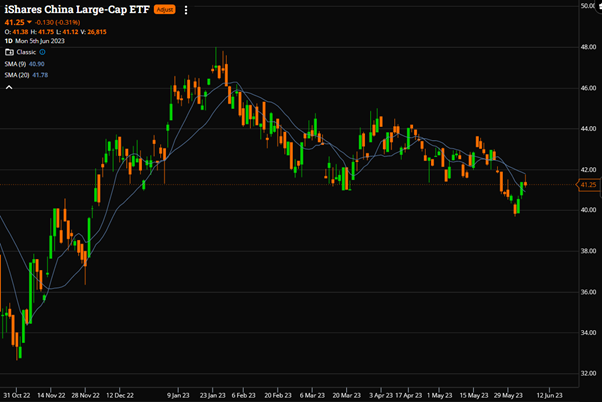The width and height of the screenshot is (602, 402).
Task: Click the 14 Nov 22 date label
Action: click(51, 395)
